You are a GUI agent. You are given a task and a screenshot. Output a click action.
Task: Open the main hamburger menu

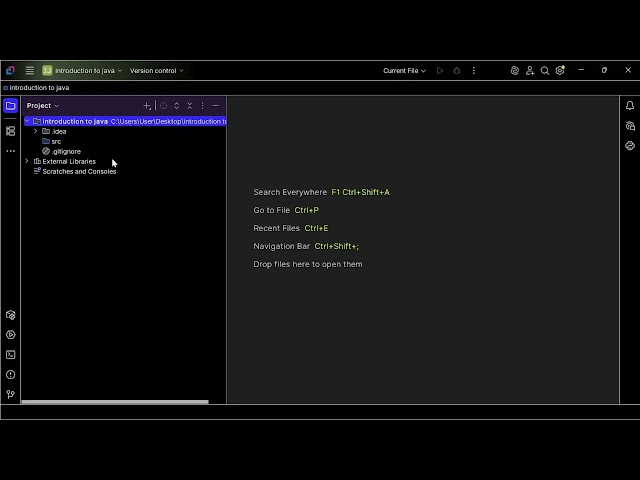coord(30,71)
